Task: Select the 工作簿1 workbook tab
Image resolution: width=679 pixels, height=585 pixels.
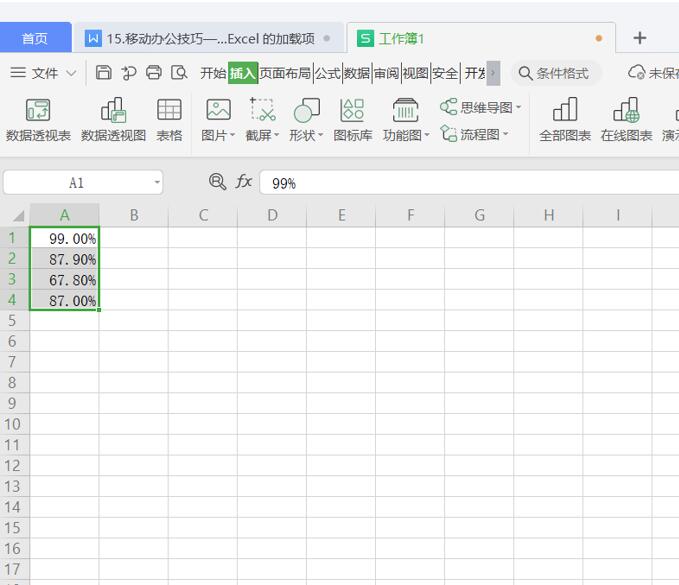Action: click(481, 38)
